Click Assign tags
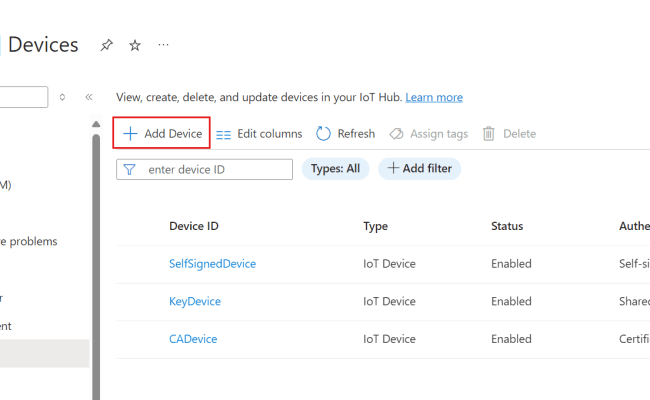This screenshot has height=400, width=650. pos(429,134)
